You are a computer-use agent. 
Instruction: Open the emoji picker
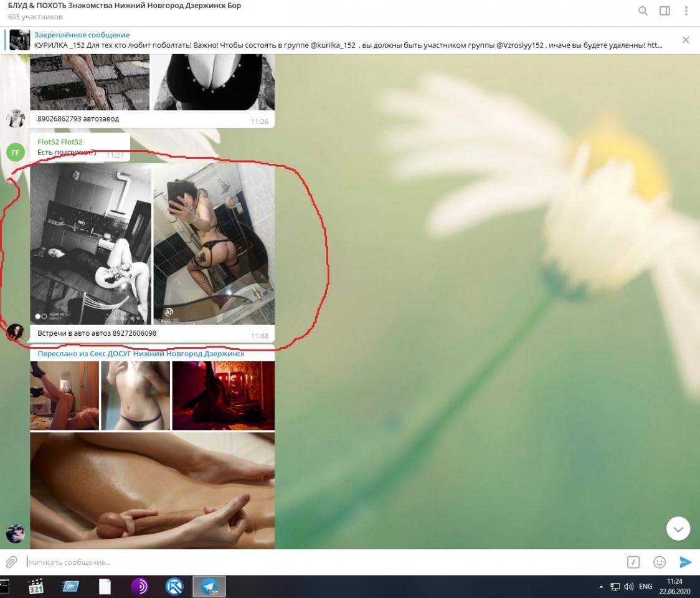coord(660,562)
